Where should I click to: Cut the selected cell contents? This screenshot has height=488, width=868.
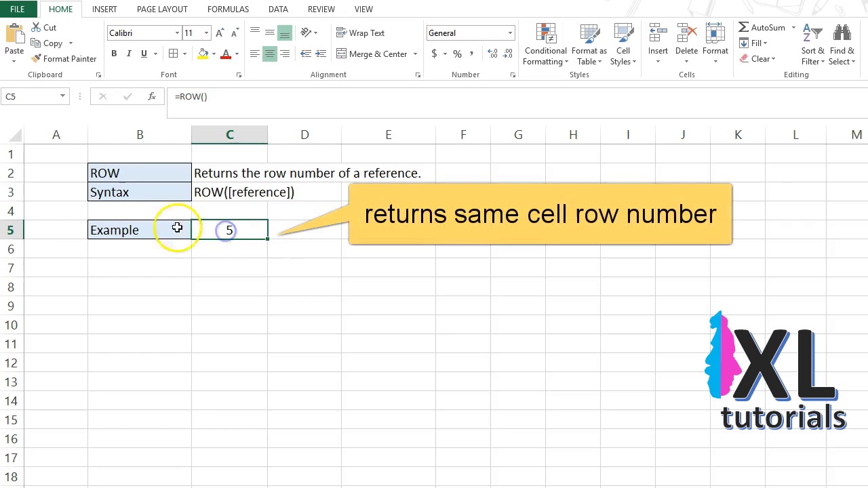(43, 28)
